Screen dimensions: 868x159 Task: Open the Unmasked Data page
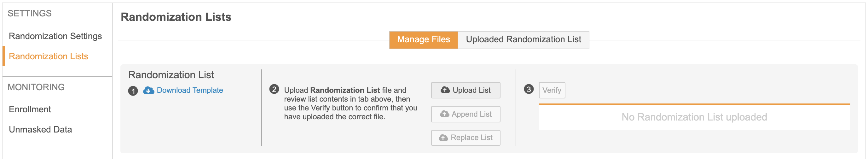(40, 130)
